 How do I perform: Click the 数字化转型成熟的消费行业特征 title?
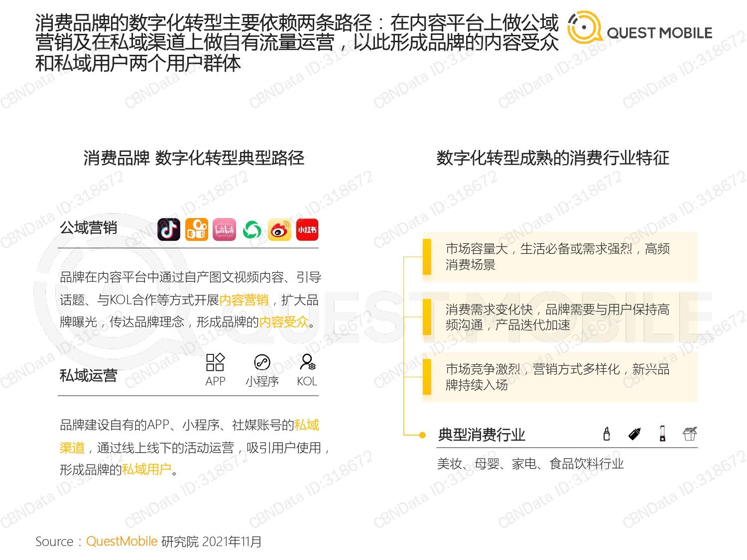point(553,158)
